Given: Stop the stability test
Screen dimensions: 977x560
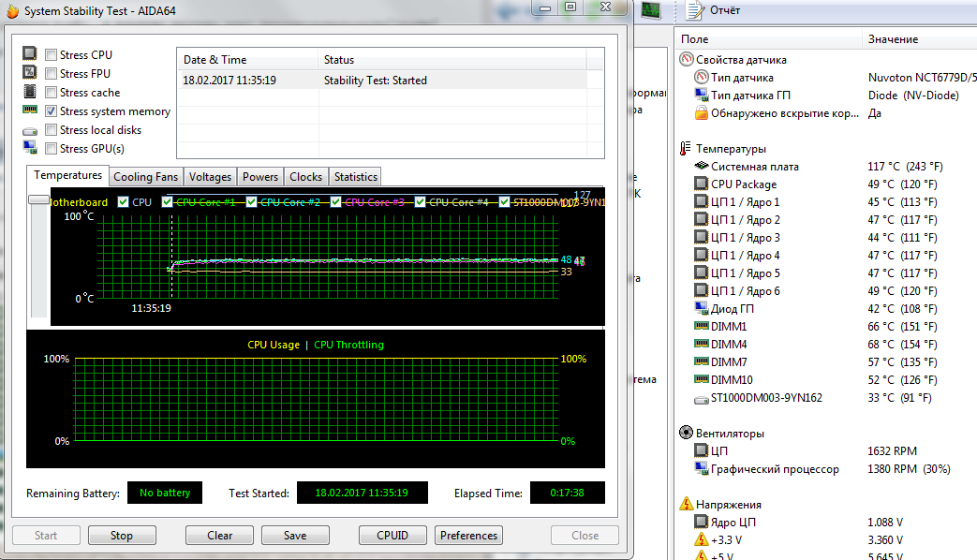Looking at the screenshot, I should (x=122, y=535).
